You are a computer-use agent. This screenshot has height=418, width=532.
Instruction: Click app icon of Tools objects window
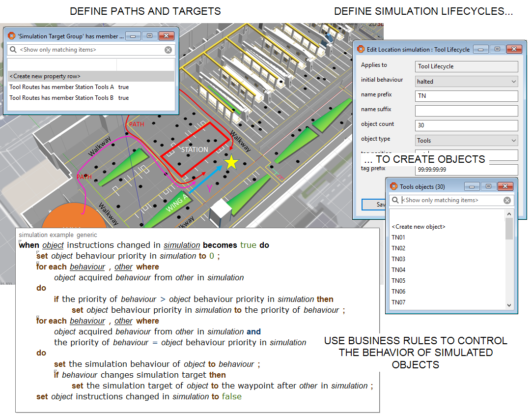click(x=393, y=186)
